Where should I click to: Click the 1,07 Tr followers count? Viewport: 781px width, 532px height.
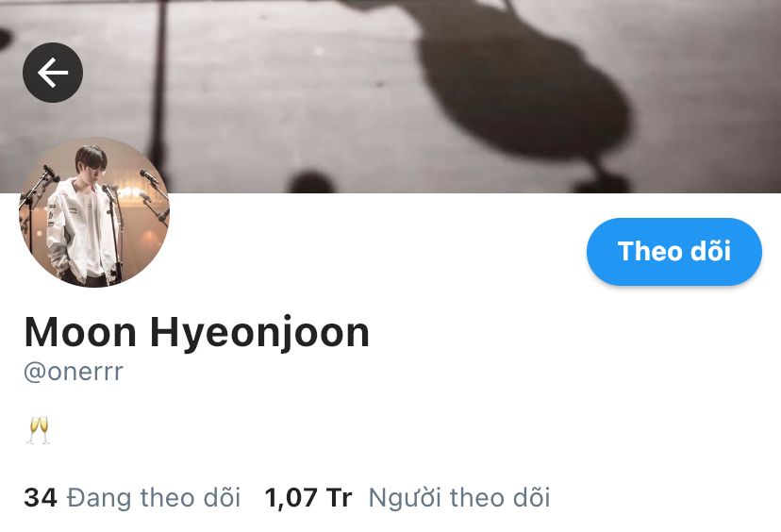click(x=308, y=497)
